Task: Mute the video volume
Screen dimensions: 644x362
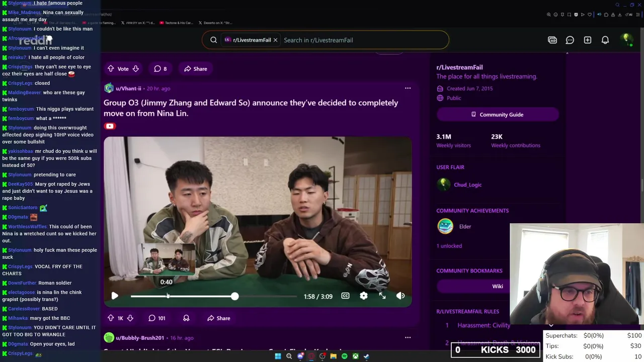Action: pyautogui.click(x=400, y=296)
